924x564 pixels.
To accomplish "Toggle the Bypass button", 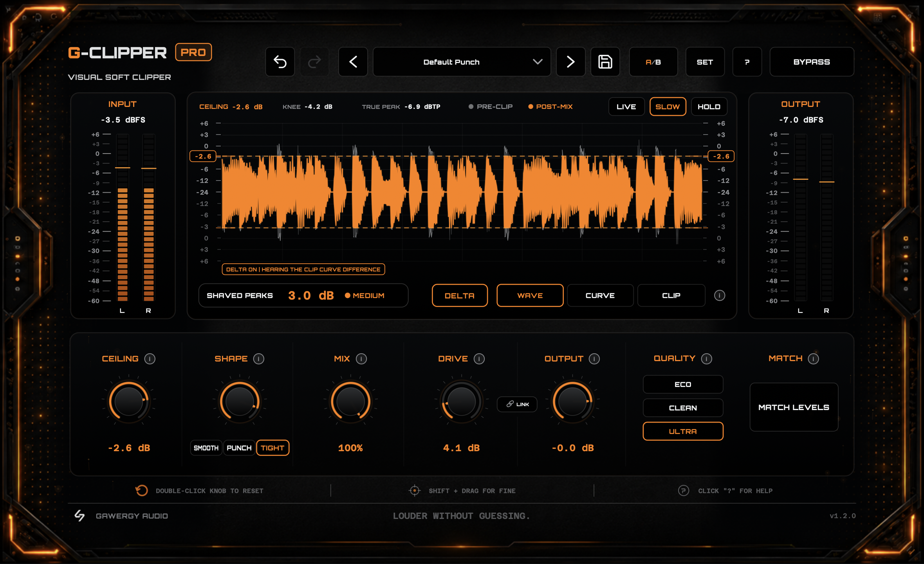I will click(x=812, y=62).
